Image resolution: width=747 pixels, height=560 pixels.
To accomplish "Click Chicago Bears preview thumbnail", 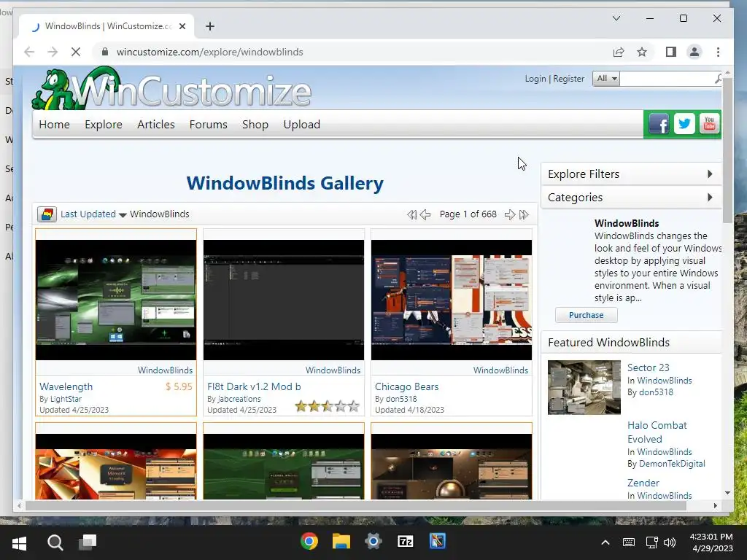I will click(451, 300).
